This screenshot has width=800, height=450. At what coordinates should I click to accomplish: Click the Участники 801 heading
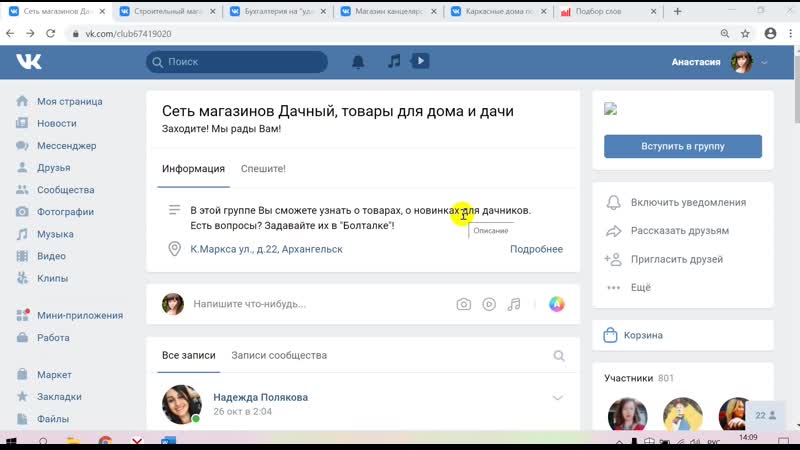click(639, 378)
